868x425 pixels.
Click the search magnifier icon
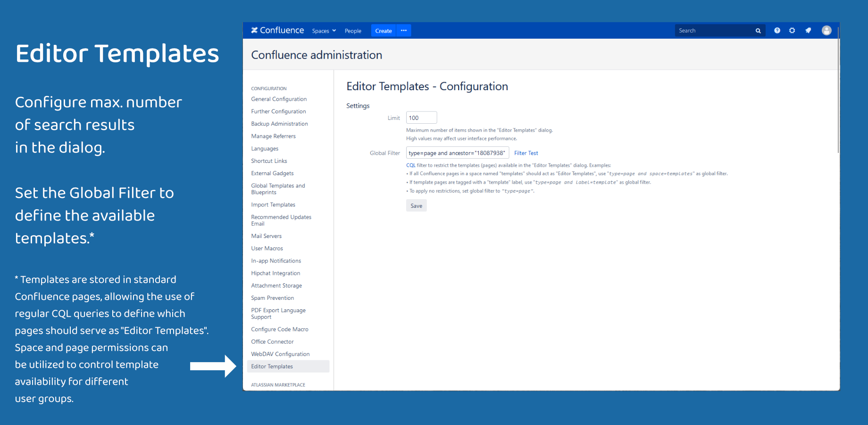point(758,31)
